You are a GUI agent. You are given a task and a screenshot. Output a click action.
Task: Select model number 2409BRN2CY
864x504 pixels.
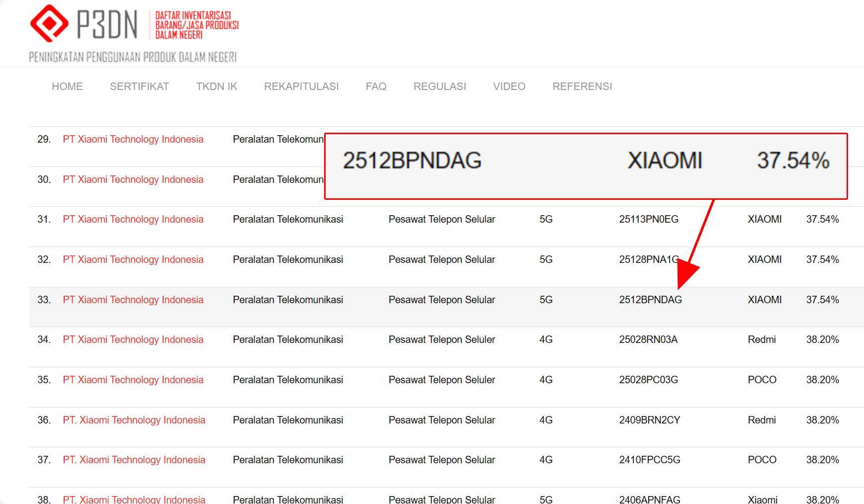tap(650, 420)
